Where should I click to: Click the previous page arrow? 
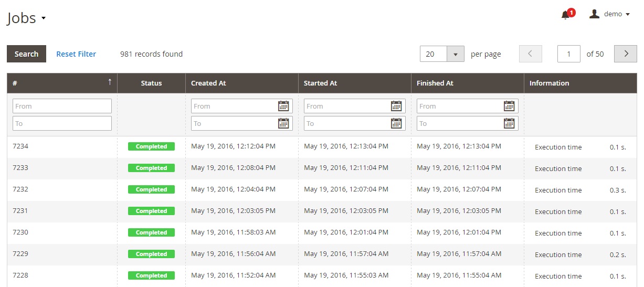530,54
